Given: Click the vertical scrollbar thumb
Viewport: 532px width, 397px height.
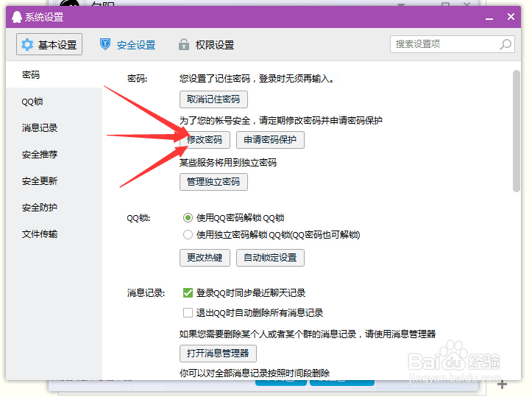Looking at the screenshot, I should [x=517, y=131].
